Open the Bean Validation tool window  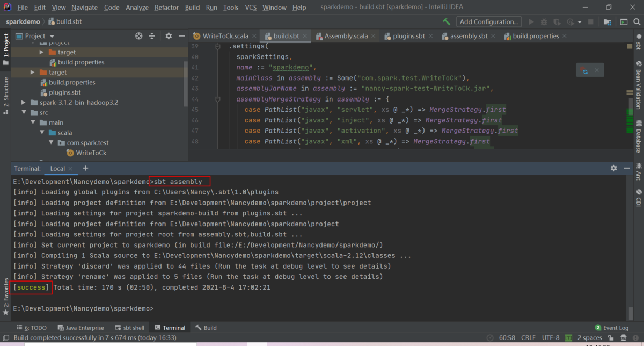[639, 84]
